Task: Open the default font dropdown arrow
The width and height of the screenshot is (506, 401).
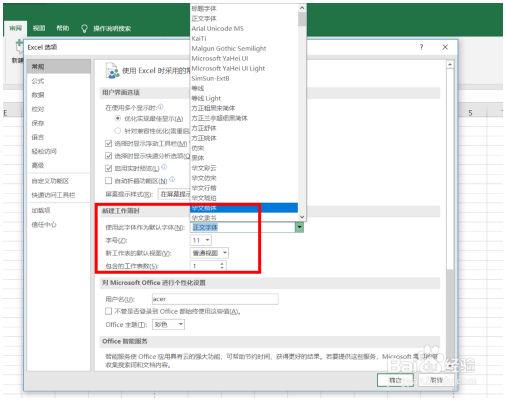Action: click(x=299, y=227)
